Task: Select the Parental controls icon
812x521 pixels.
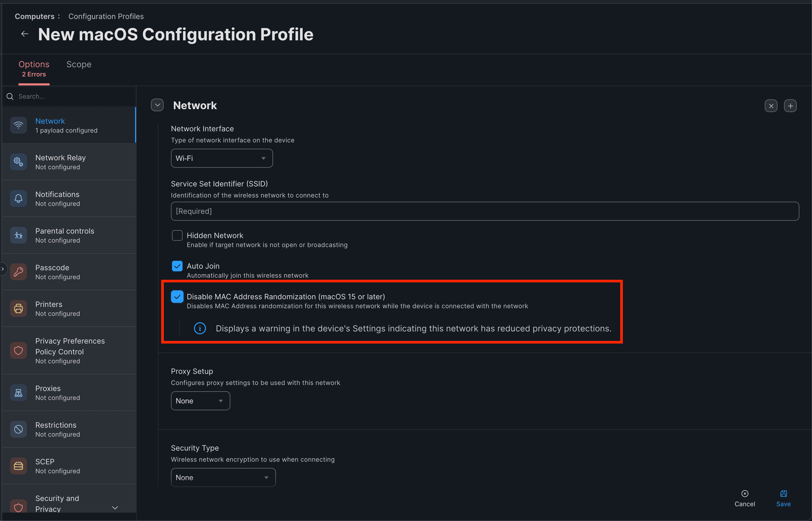Action: pos(18,235)
